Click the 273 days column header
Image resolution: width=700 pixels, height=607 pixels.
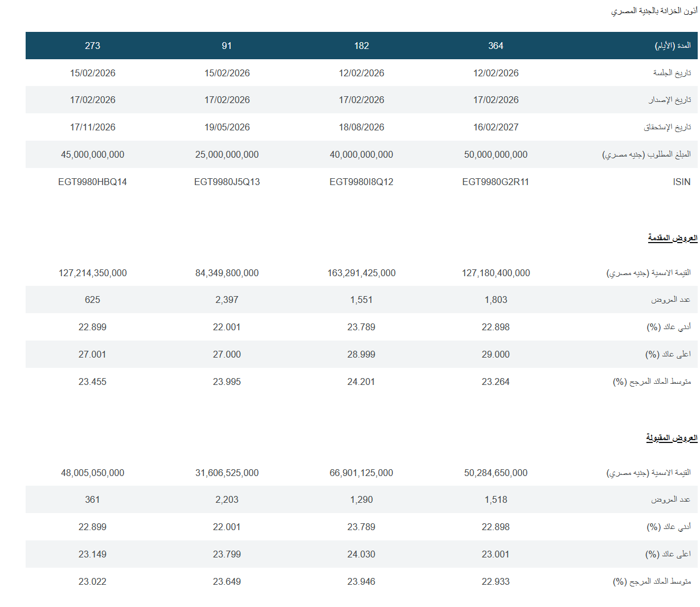pyautogui.click(x=92, y=46)
